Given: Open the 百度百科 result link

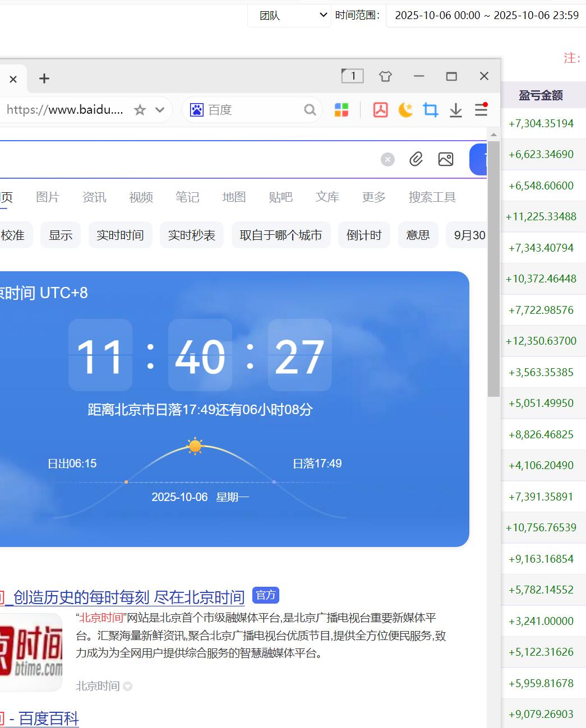Looking at the screenshot, I should [48, 718].
